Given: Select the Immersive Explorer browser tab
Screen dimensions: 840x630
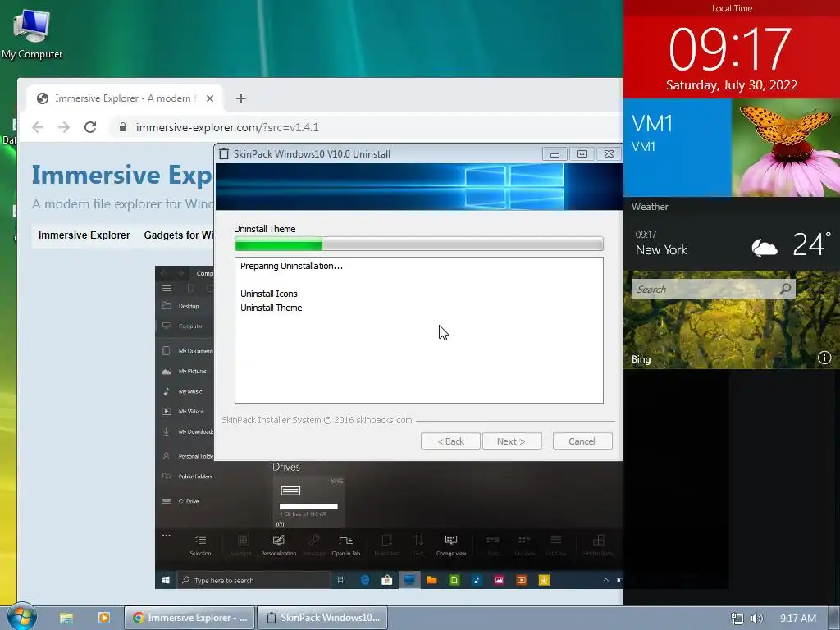Looking at the screenshot, I should point(125,98).
